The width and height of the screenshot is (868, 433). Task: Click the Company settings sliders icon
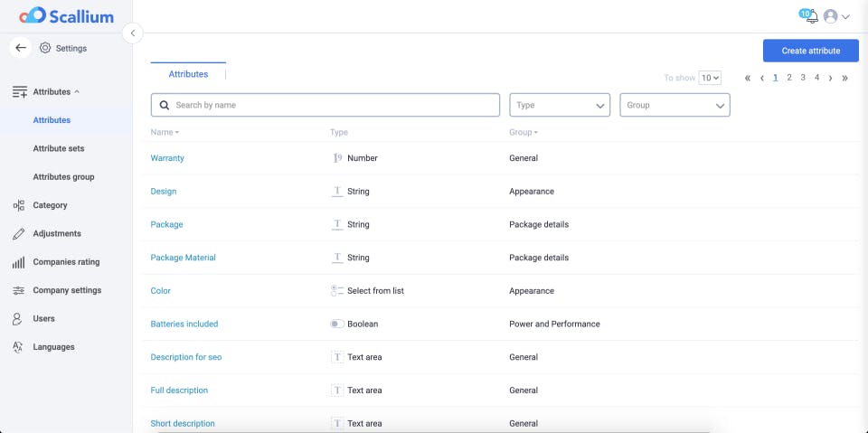tap(18, 291)
